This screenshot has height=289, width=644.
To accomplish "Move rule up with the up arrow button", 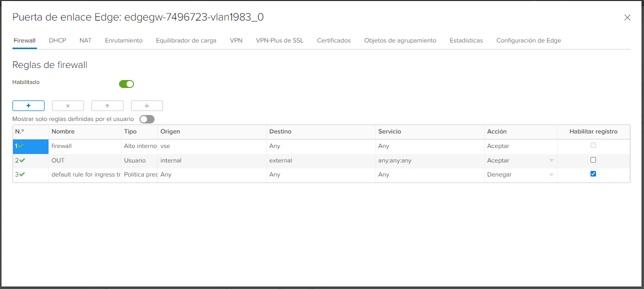I will click(x=107, y=105).
